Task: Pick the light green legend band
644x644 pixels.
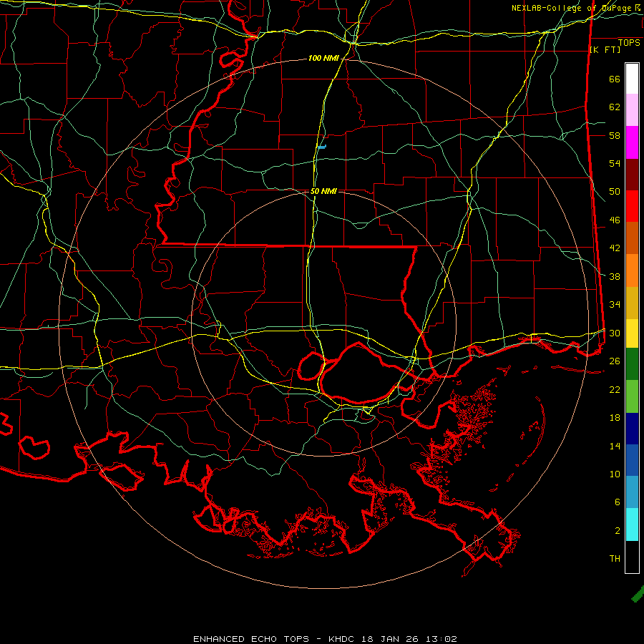Action: pyautogui.click(x=632, y=396)
